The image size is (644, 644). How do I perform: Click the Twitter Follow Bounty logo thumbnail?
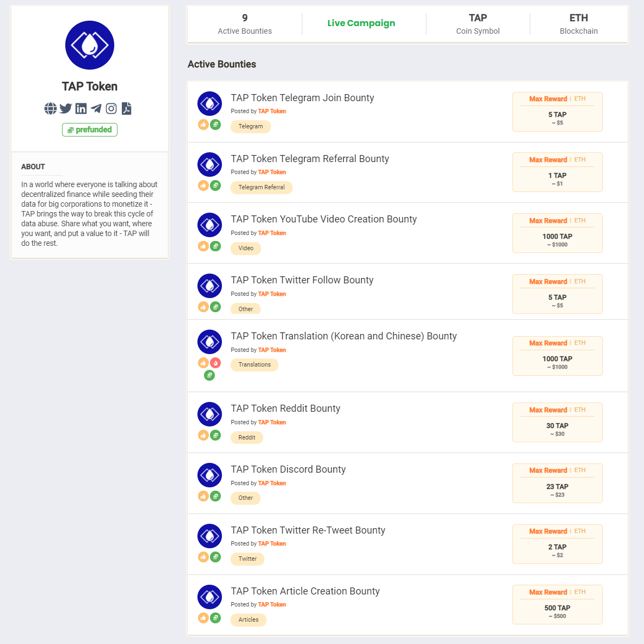pos(210,286)
